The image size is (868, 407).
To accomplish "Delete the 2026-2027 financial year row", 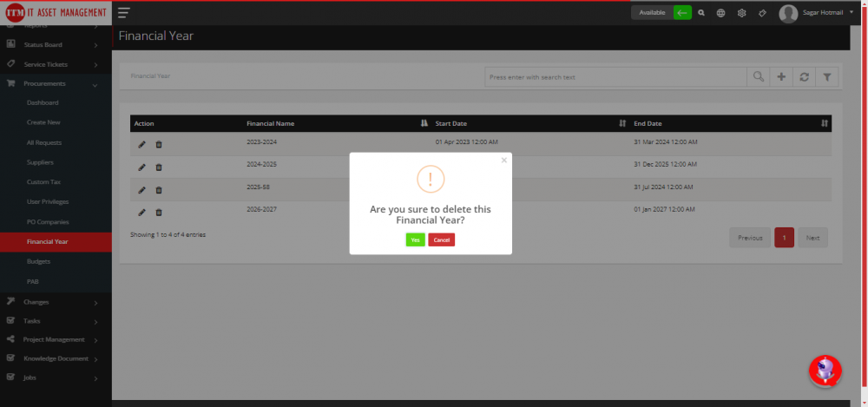I will tap(159, 212).
